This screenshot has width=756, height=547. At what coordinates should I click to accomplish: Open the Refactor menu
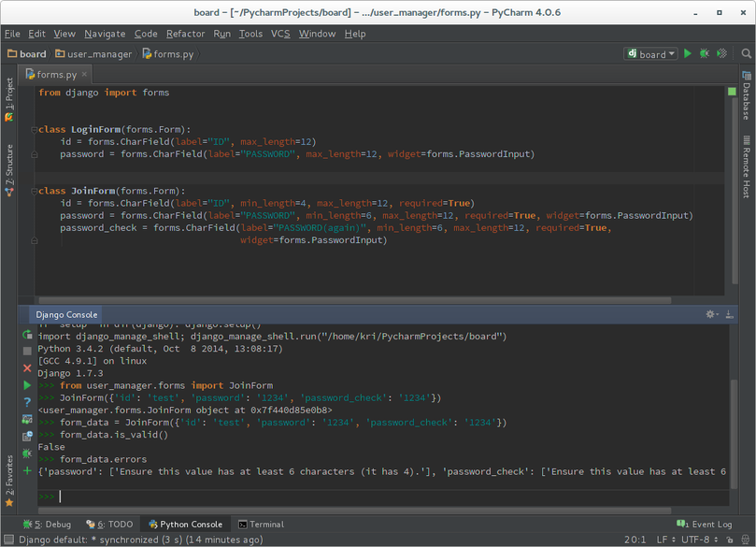pyautogui.click(x=186, y=34)
